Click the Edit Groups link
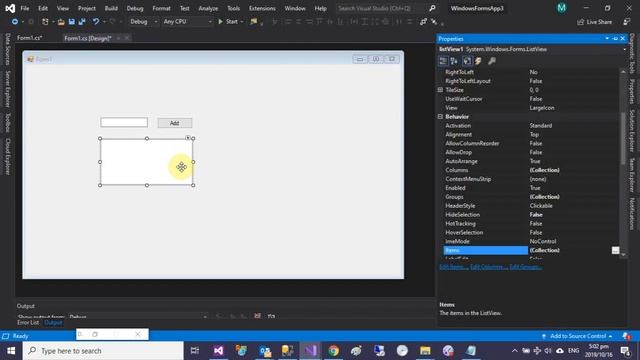The width and height of the screenshot is (640, 360). click(526, 267)
